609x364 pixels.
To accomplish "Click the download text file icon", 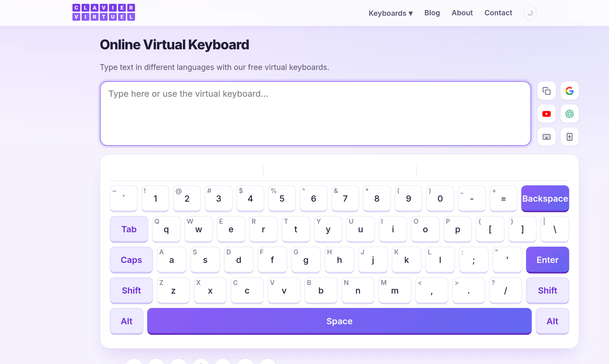I will tap(569, 137).
